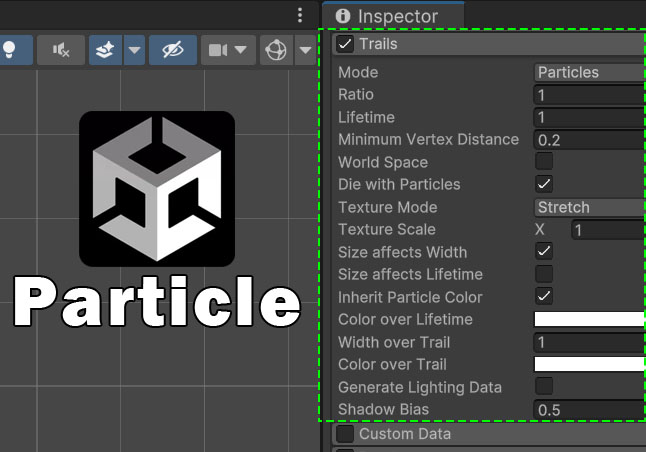
Task: Click the Custom Data module header
Action: [405, 434]
